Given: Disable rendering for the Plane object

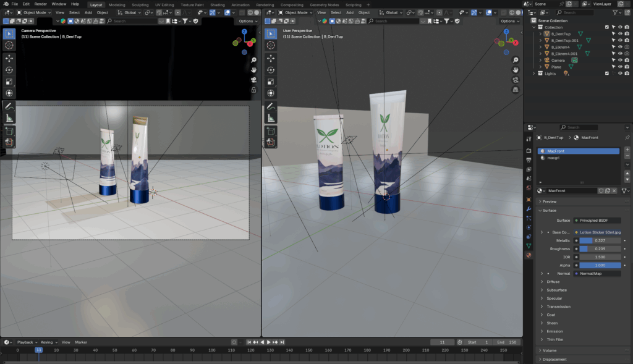Looking at the screenshot, I should click(627, 67).
